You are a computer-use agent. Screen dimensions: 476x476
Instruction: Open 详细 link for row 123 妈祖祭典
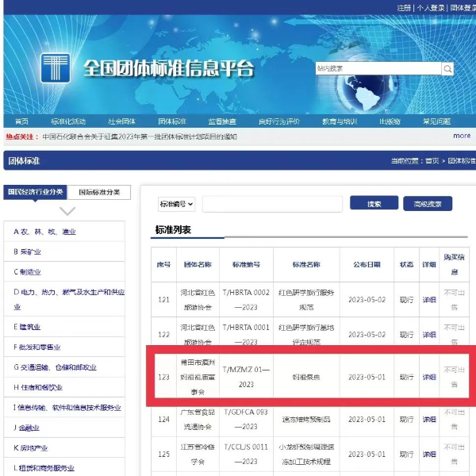pyautogui.click(x=429, y=377)
